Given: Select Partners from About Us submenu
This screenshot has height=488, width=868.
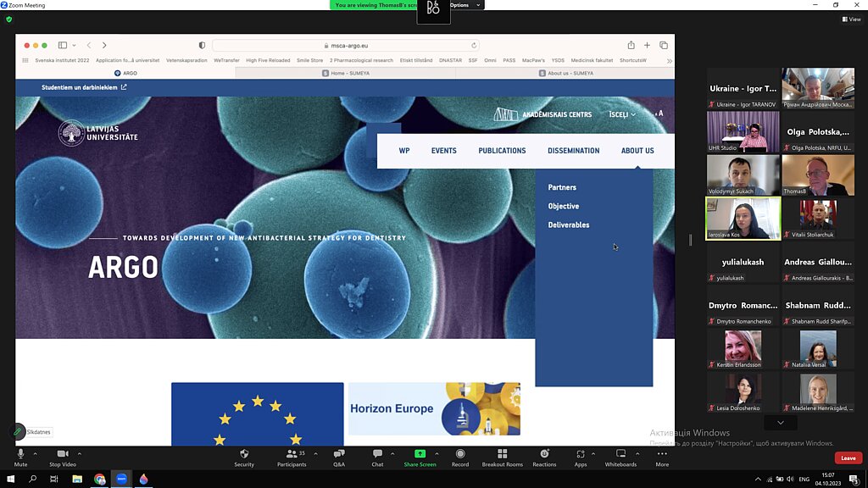Looking at the screenshot, I should pyautogui.click(x=562, y=187).
